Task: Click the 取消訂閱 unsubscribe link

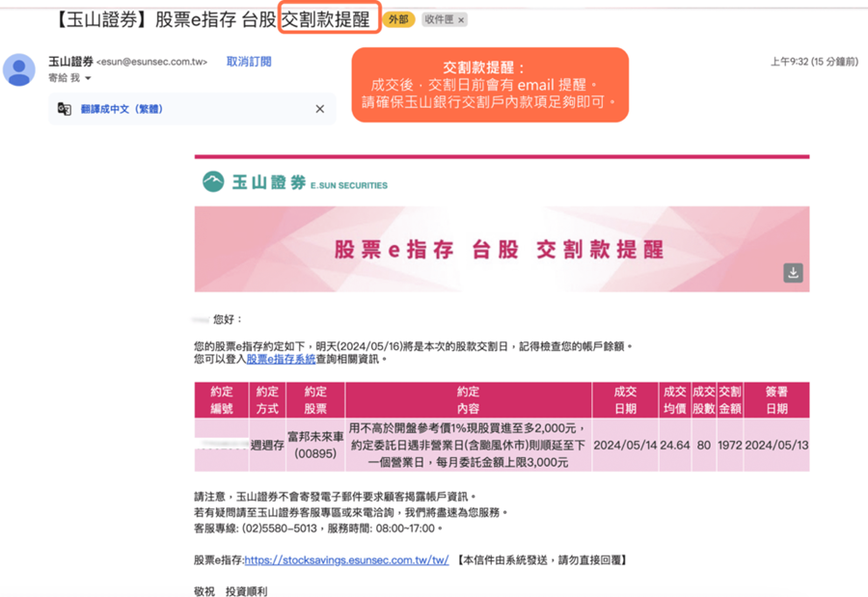Action: (249, 62)
